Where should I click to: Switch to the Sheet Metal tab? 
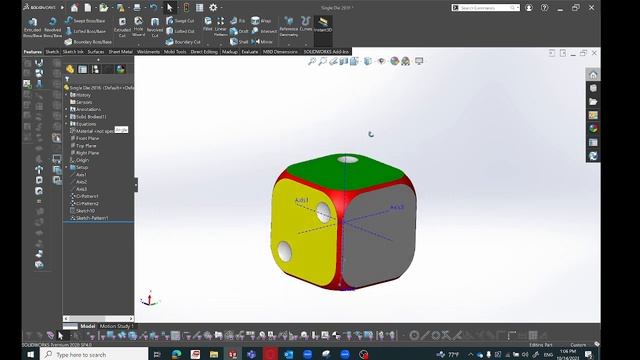pyautogui.click(x=120, y=52)
